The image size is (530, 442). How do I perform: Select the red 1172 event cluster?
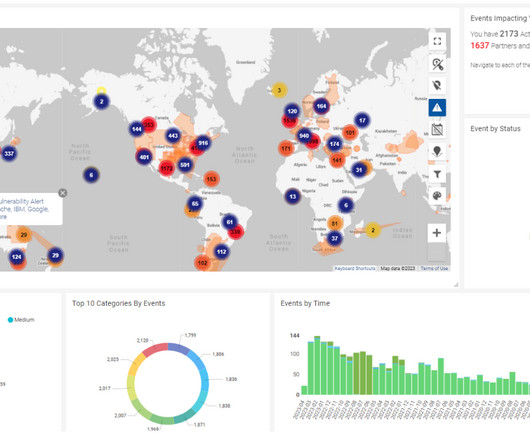[167, 168]
